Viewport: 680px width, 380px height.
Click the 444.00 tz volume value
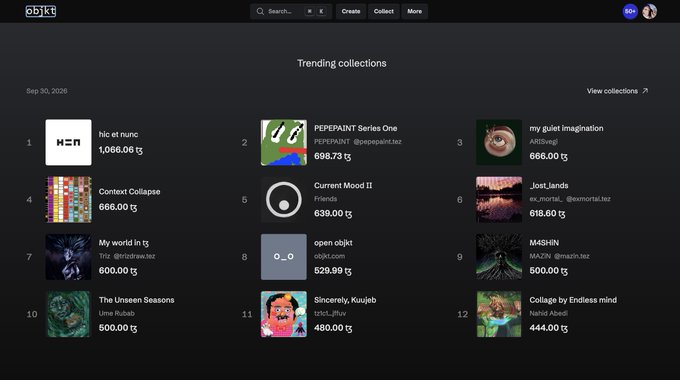[x=549, y=328]
